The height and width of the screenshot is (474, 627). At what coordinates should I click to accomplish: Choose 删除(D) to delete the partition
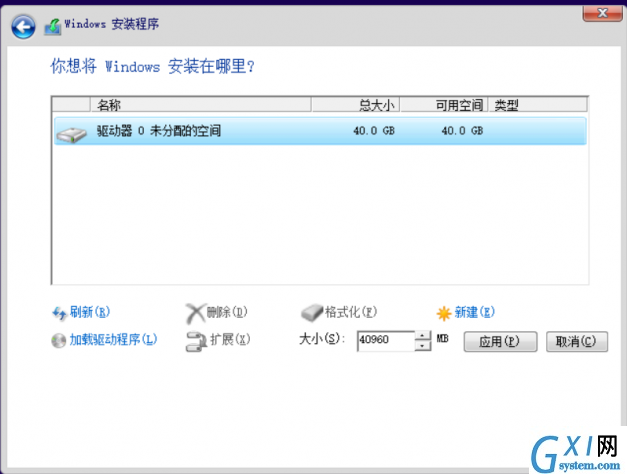(227, 312)
